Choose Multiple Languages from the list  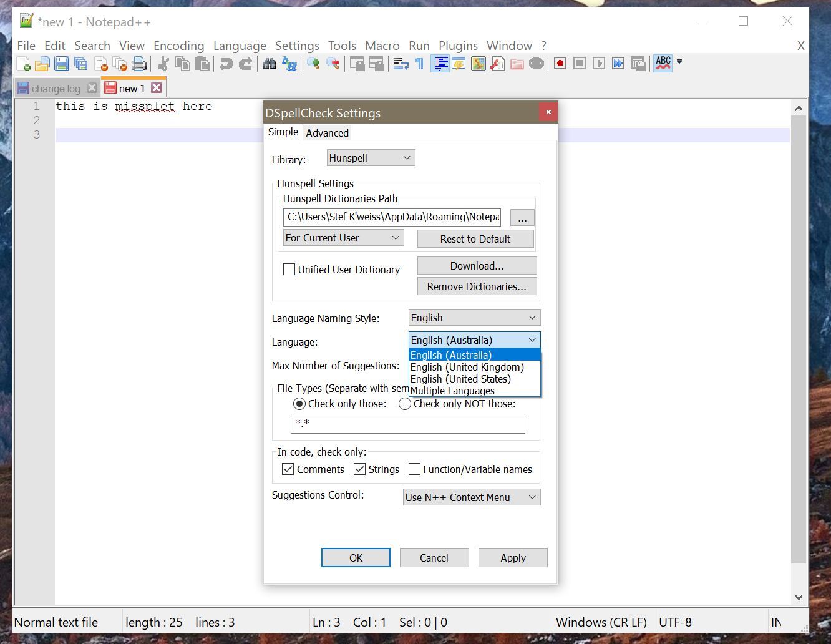474,391
